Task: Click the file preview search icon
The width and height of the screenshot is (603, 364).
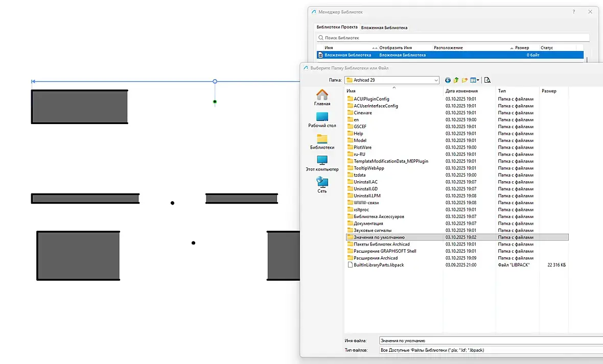Action: pos(487,80)
